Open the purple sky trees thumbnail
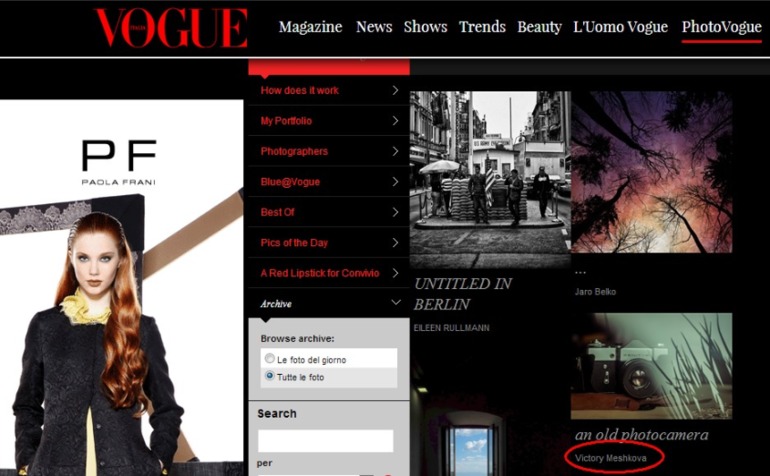The width and height of the screenshot is (770, 476). (x=652, y=172)
